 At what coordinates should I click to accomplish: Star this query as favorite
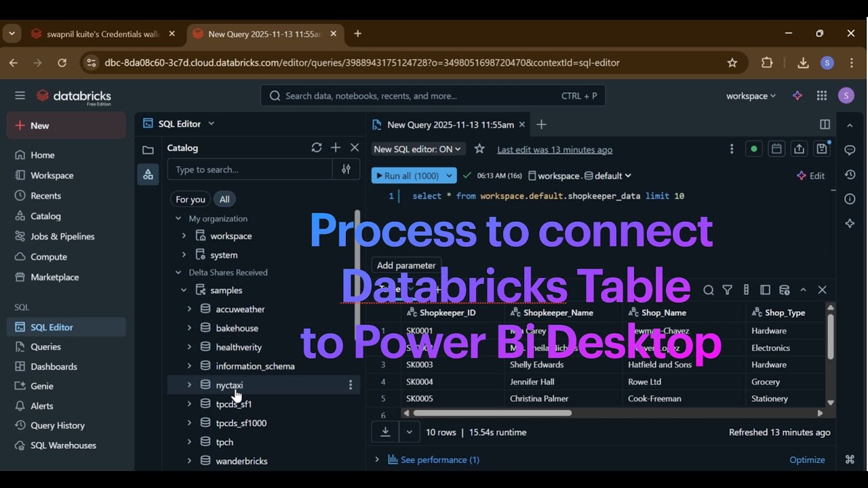[x=479, y=149]
